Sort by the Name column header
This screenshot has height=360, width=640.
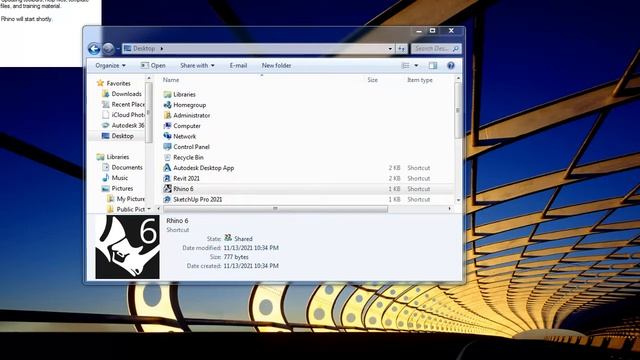pos(171,80)
